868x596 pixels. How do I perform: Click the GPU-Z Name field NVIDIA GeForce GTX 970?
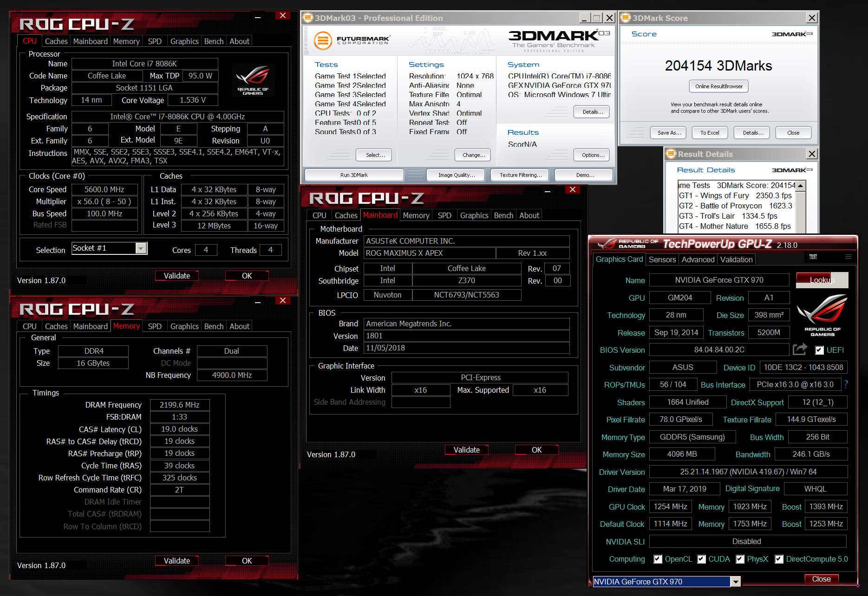719,280
